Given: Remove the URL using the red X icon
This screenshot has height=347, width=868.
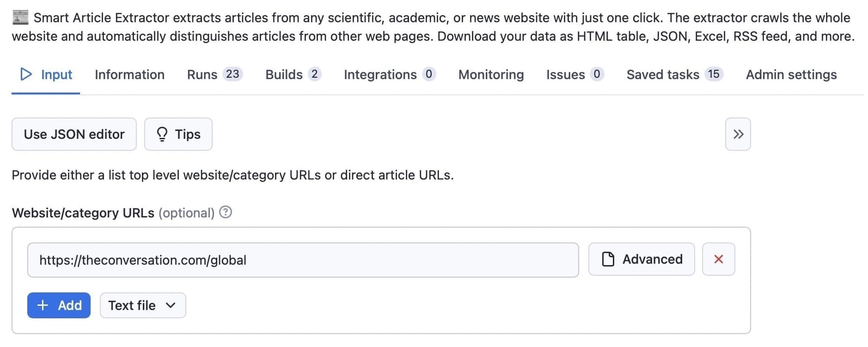Looking at the screenshot, I should (x=718, y=259).
